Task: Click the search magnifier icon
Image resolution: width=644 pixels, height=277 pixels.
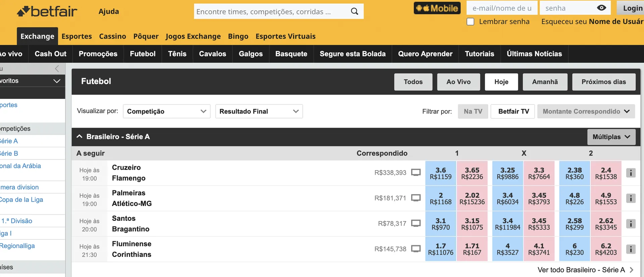Action: click(x=354, y=11)
